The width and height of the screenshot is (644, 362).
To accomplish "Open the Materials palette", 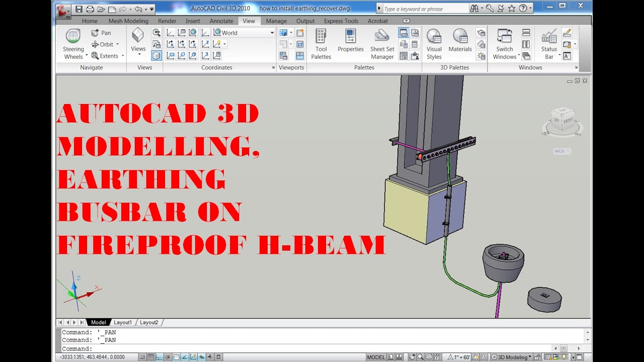I will tap(460, 41).
